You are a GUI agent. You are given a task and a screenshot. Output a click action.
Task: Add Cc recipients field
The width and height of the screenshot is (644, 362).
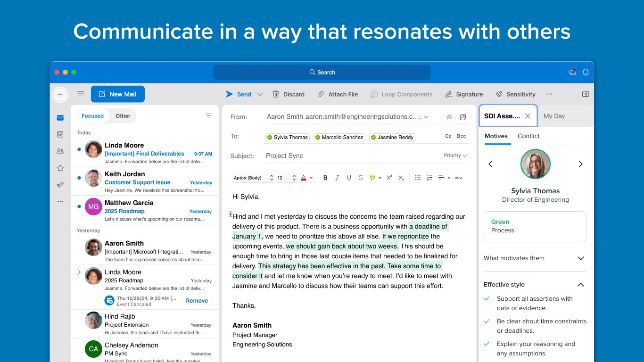(x=448, y=136)
